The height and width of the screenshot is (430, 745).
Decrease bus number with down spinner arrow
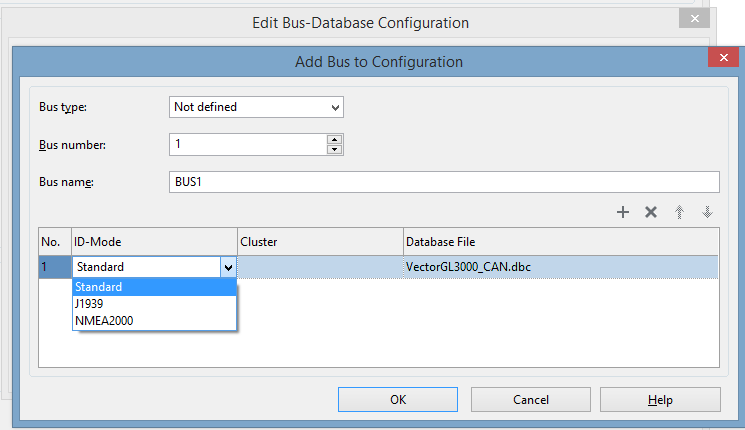(334, 150)
